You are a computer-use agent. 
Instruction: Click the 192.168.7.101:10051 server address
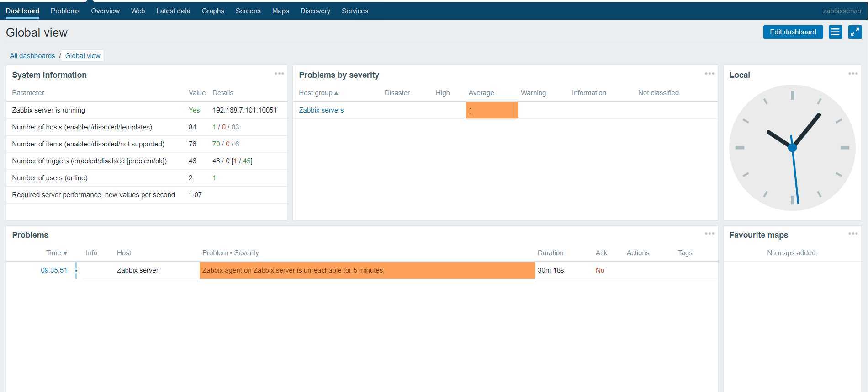tap(245, 110)
